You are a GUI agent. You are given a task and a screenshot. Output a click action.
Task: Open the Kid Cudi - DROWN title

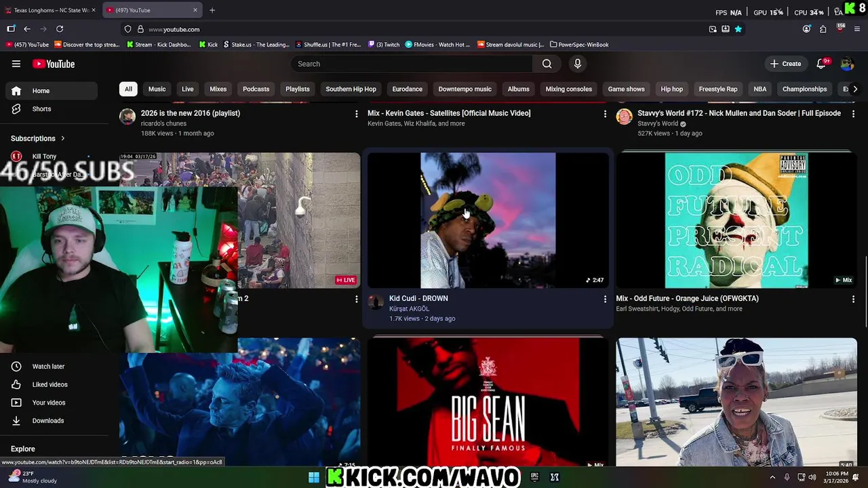[x=418, y=298]
